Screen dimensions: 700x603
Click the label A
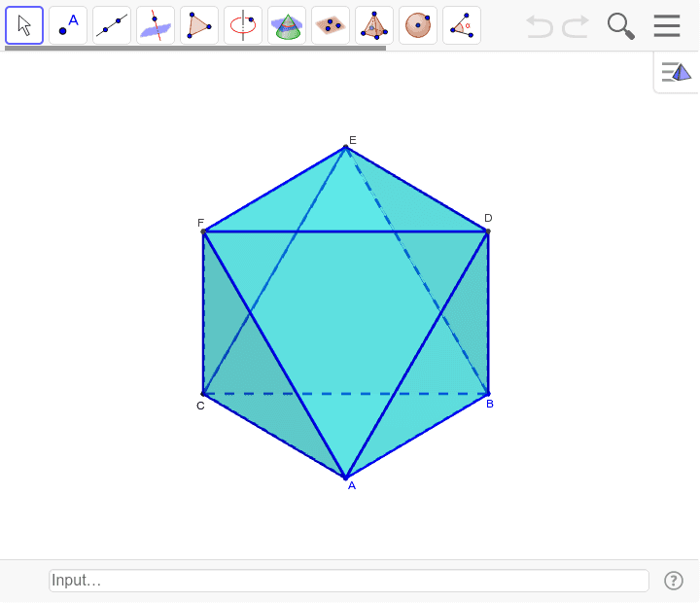[x=352, y=486]
